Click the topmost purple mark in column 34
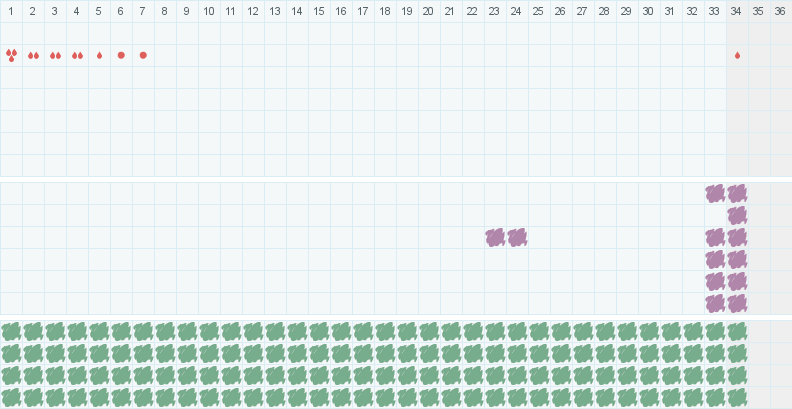This screenshot has height=409, width=792. [x=737, y=193]
